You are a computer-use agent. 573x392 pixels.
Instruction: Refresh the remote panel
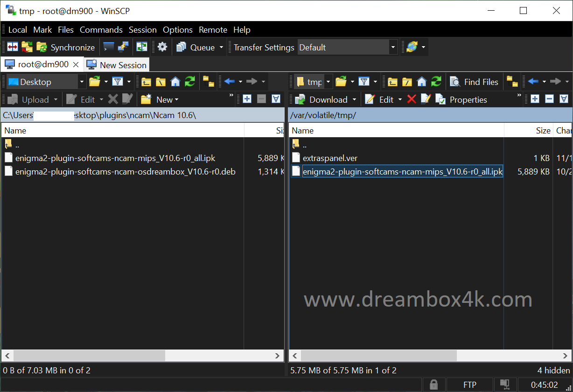(436, 82)
